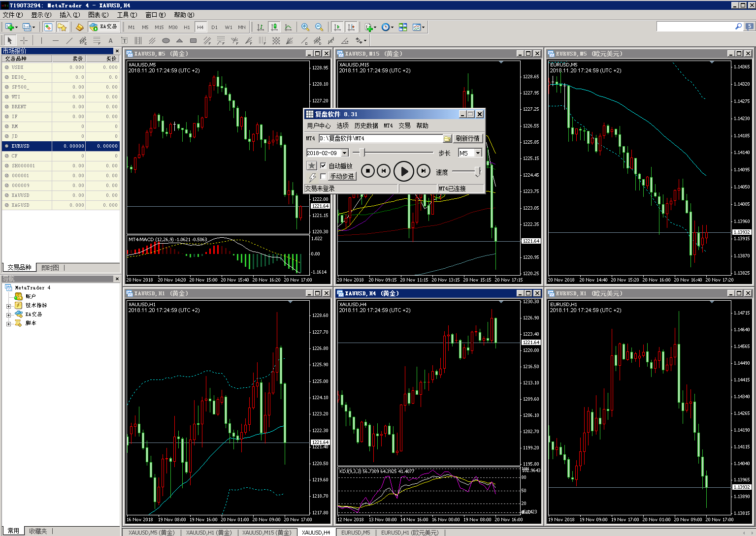Click the zoom in magnifier icon
Image resolution: width=756 pixels, height=536 pixels.
click(305, 27)
